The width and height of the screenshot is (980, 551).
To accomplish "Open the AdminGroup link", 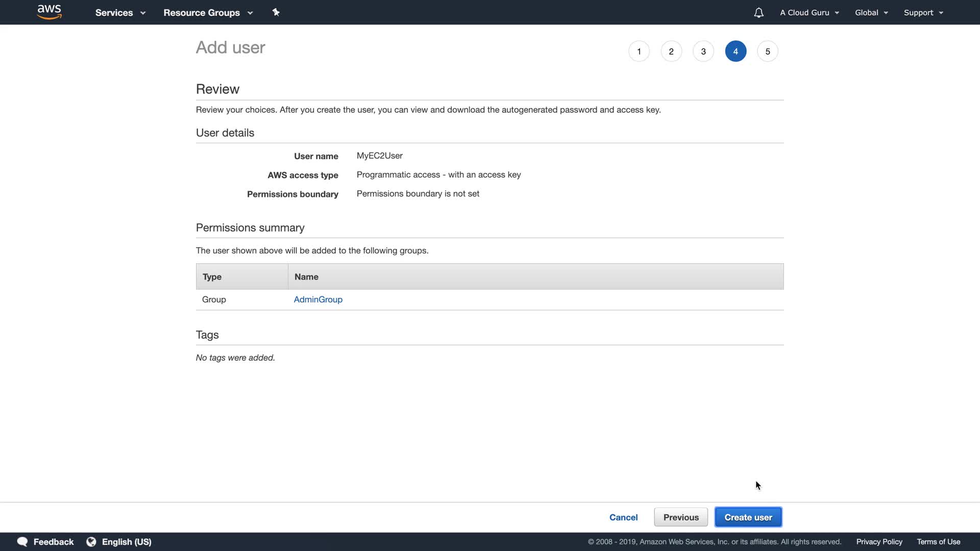I will [318, 299].
